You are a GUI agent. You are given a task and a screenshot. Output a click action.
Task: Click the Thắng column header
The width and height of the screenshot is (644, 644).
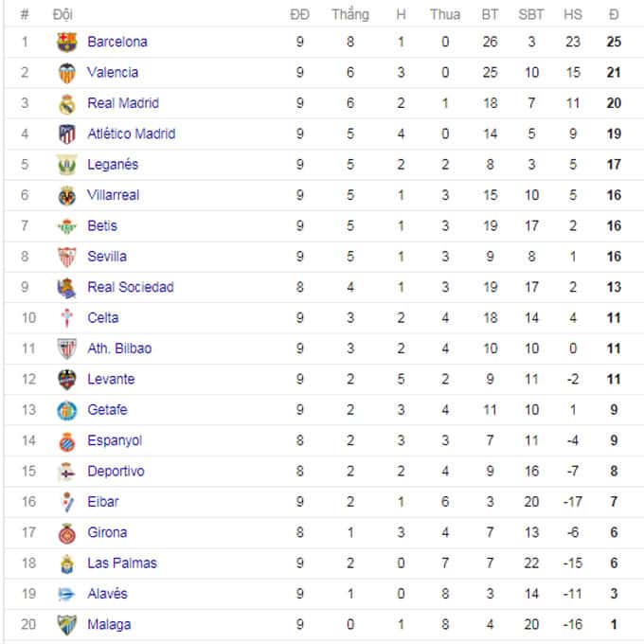[350, 14]
